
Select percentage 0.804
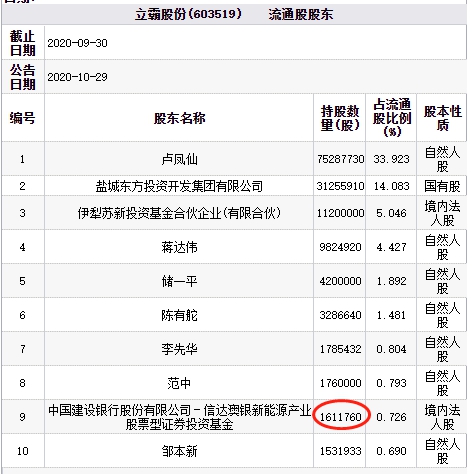(x=391, y=349)
